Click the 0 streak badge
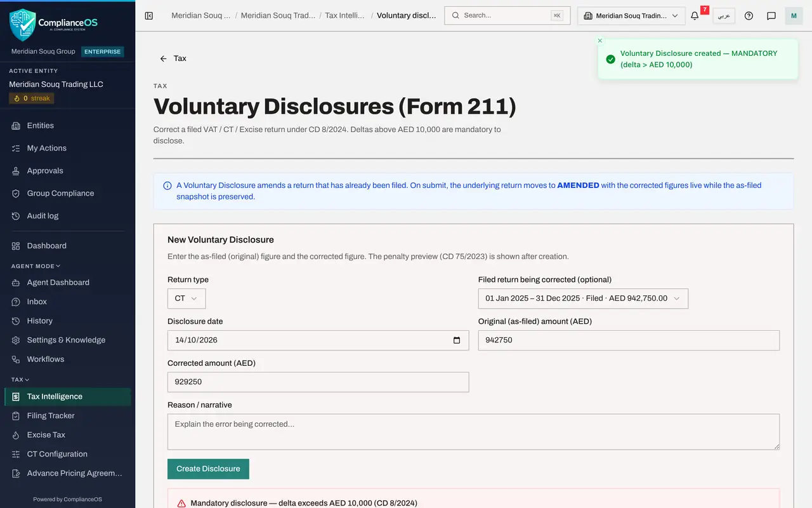This screenshot has width=812, height=508. click(32, 98)
